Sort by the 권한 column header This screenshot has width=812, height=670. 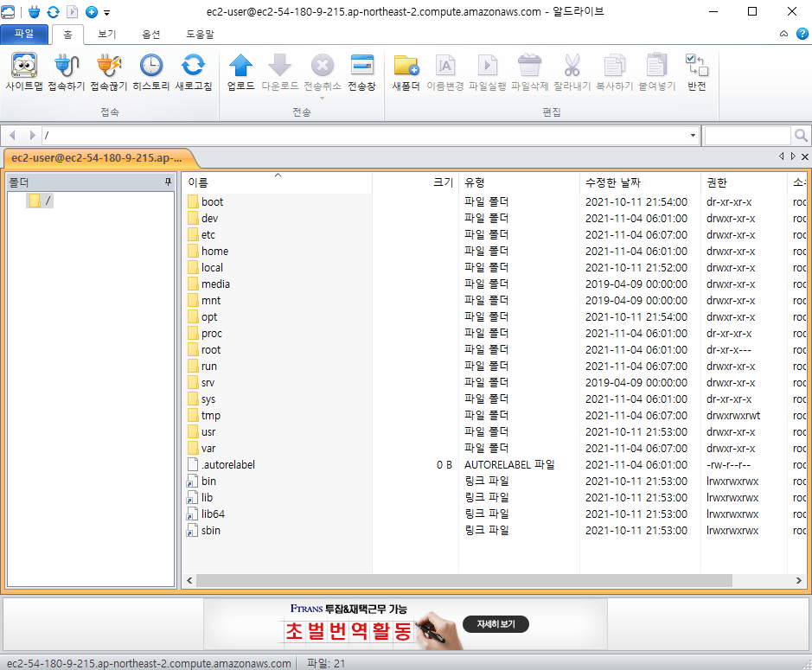(744, 182)
